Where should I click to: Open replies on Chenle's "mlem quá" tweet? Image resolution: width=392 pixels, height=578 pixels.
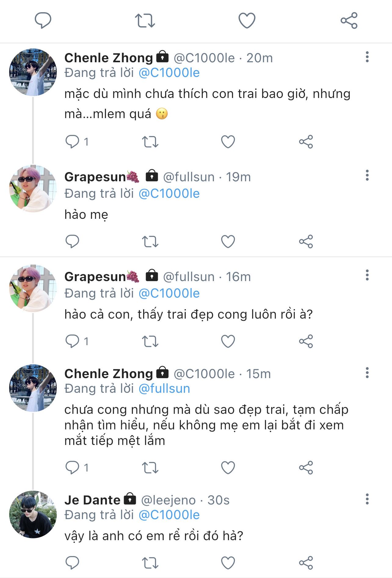pos(73,142)
